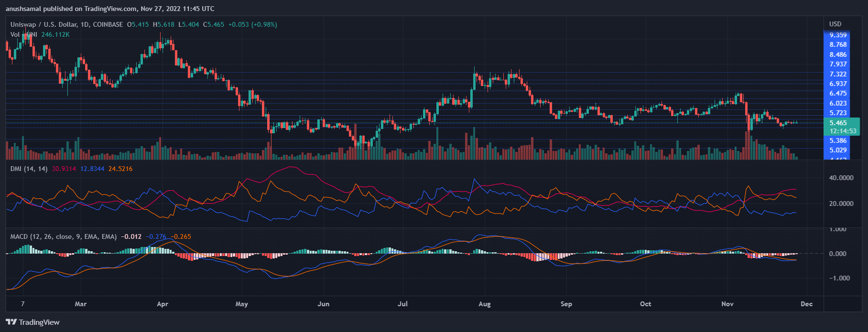Select the 9.359 blue price level label
This screenshot has width=868, height=332.
838,35
